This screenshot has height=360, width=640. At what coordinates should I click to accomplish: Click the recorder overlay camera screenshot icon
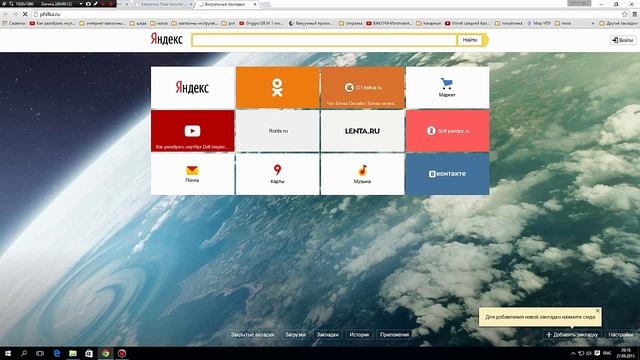click(88, 4)
